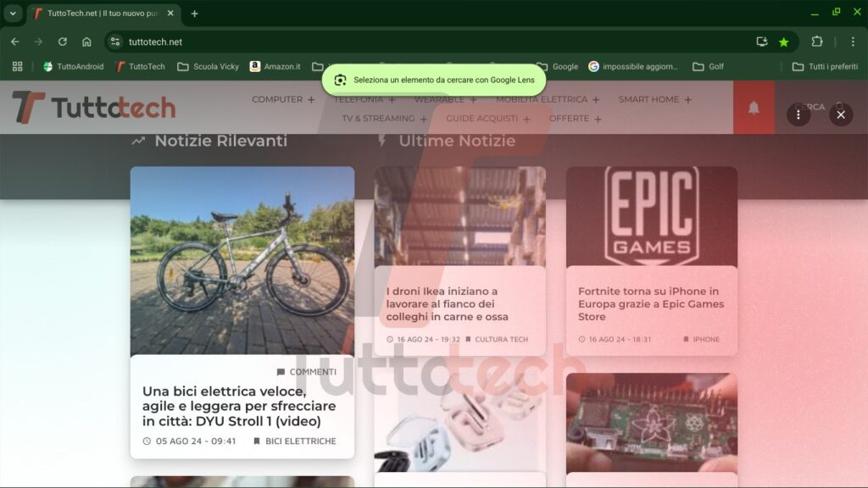Open the Chrome extensions puzzle icon

816,41
